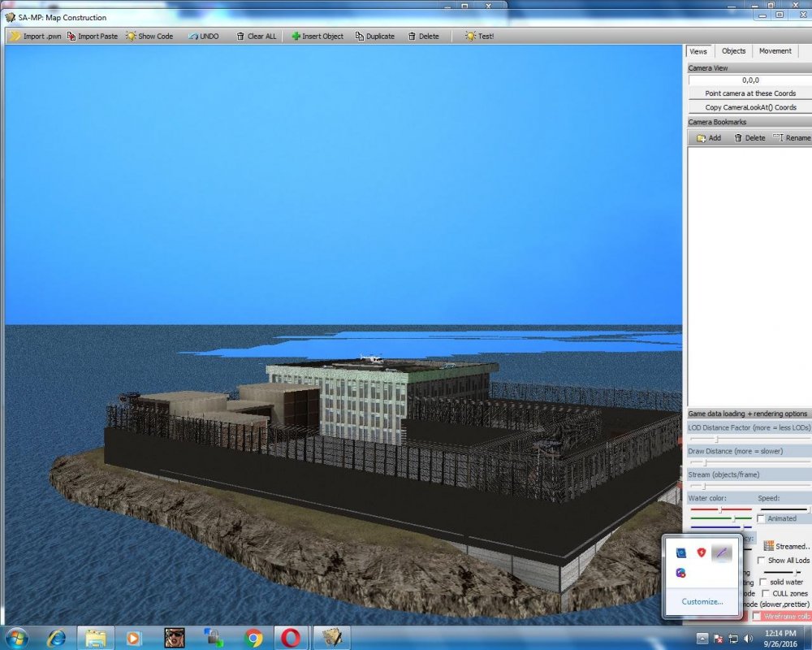Click bookmark Rename icon
The height and width of the screenshot is (650, 812).
click(778, 138)
